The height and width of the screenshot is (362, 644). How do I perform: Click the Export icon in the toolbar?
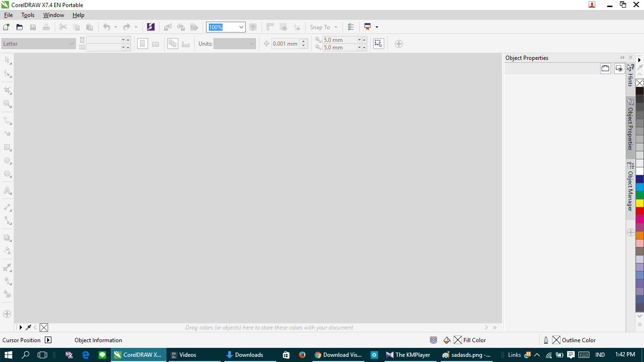click(181, 27)
